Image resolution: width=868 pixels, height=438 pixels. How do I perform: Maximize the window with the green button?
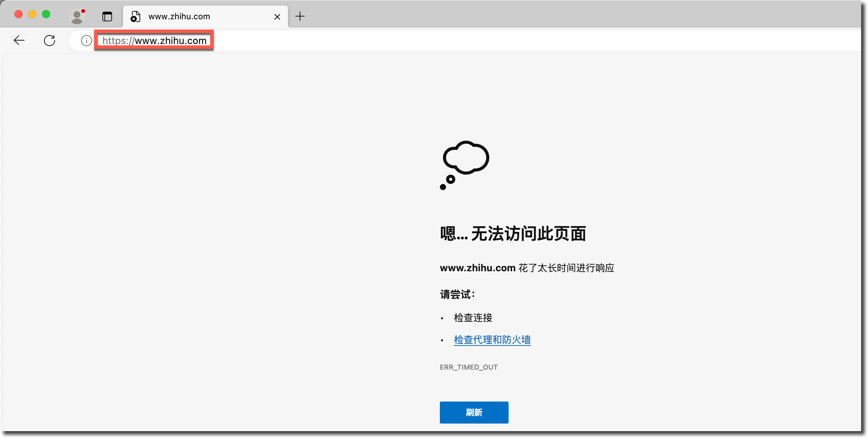[x=46, y=14]
